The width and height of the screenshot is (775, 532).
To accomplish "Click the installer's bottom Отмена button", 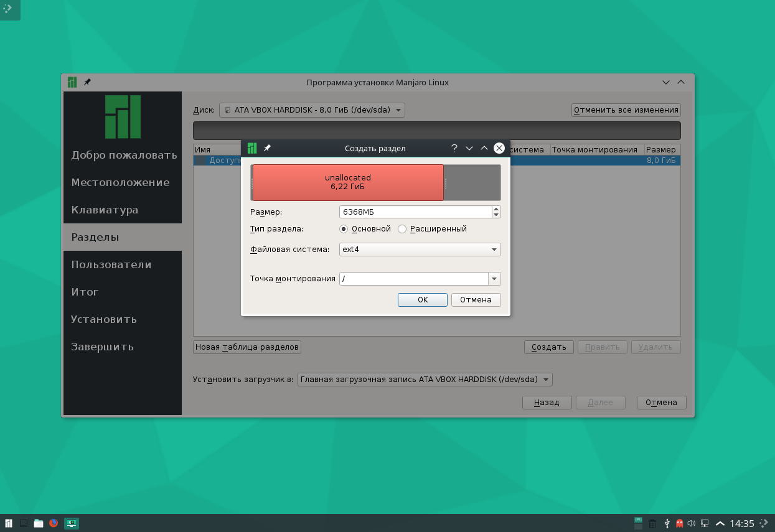I will pyautogui.click(x=661, y=403).
